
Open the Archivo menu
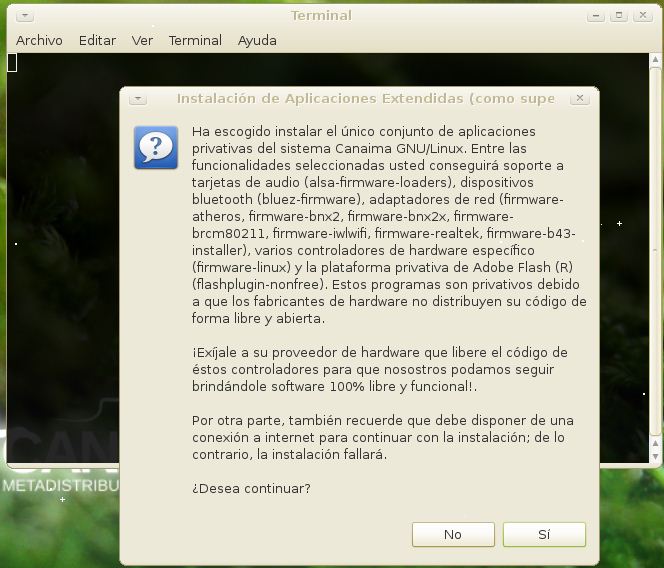click(x=39, y=40)
